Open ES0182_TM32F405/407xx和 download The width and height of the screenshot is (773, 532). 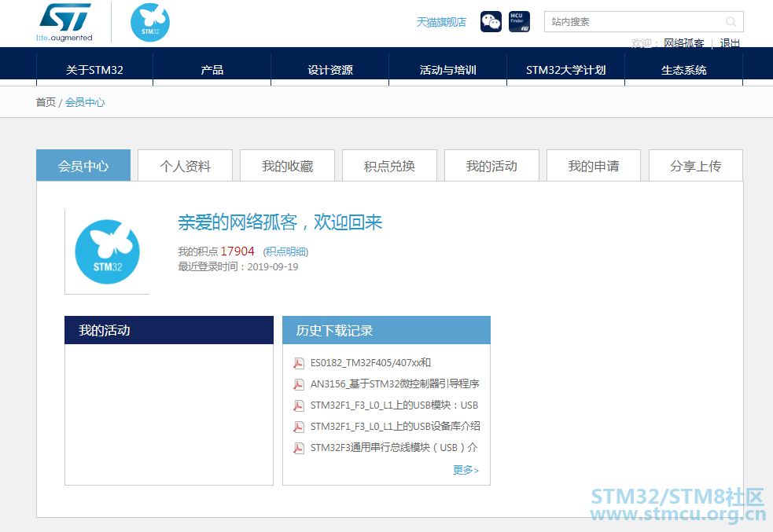[x=370, y=363]
